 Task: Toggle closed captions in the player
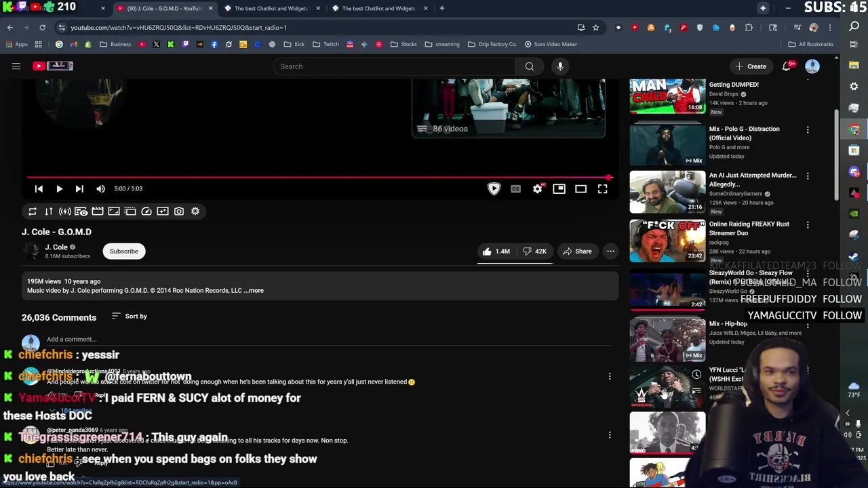pos(515,189)
